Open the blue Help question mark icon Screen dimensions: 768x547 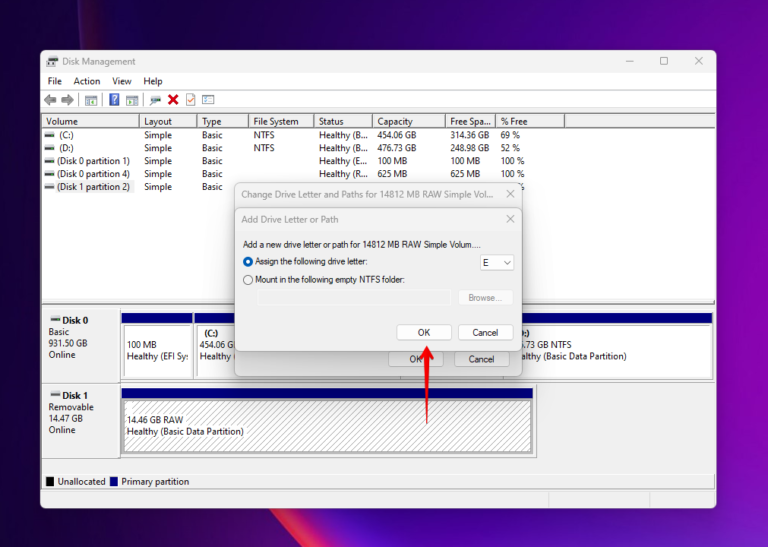[x=114, y=100]
